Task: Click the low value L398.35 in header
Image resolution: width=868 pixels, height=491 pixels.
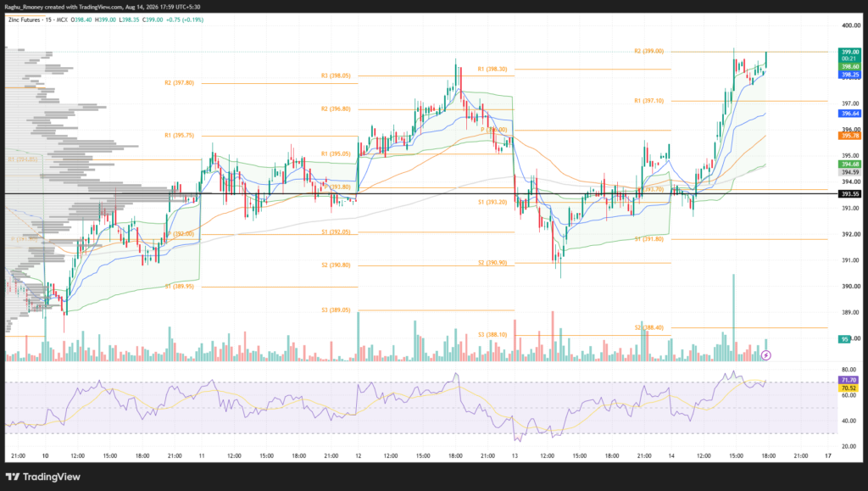Action: coord(130,20)
